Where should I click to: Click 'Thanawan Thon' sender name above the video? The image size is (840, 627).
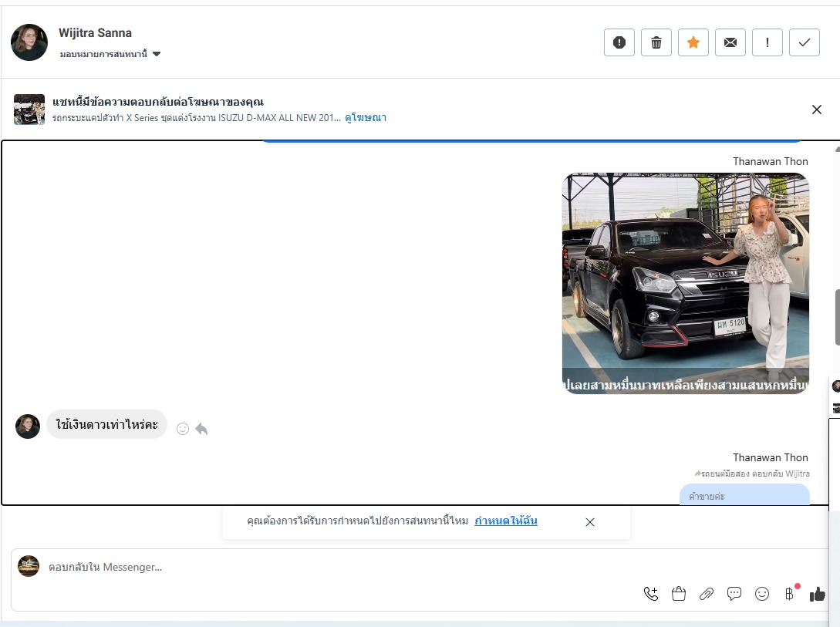pyautogui.click(x=771, y=162)
